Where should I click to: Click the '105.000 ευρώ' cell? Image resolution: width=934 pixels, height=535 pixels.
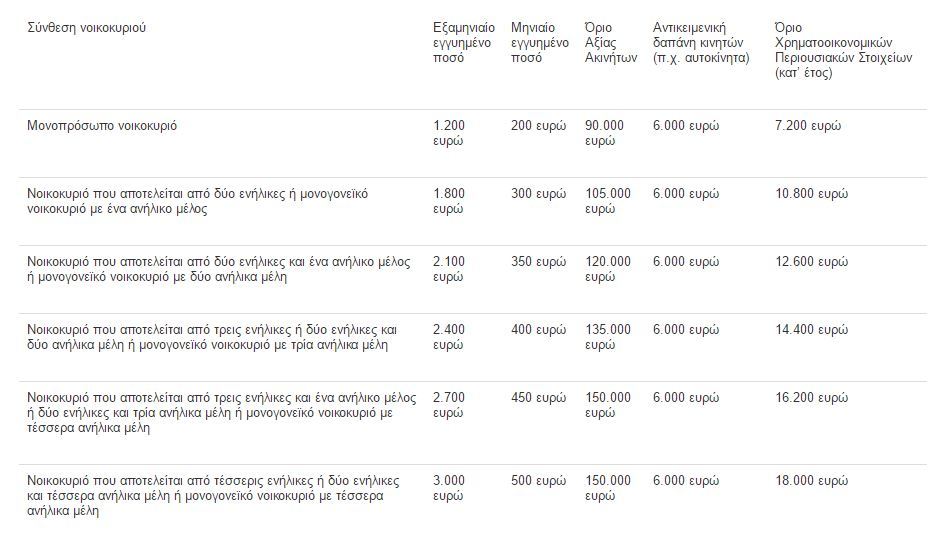click(608, 201)
